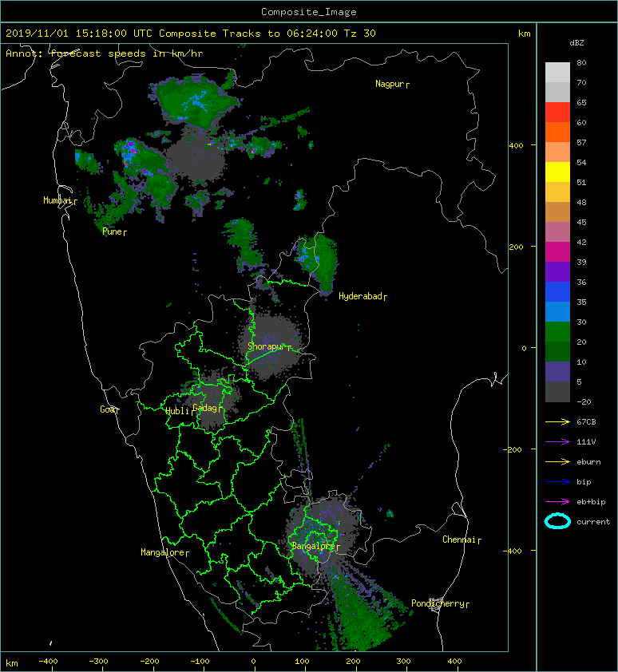The height and width of the screenshot is (672, 618).
Task: Click the Hyderabad city label
Action: [x=360, y=296]
